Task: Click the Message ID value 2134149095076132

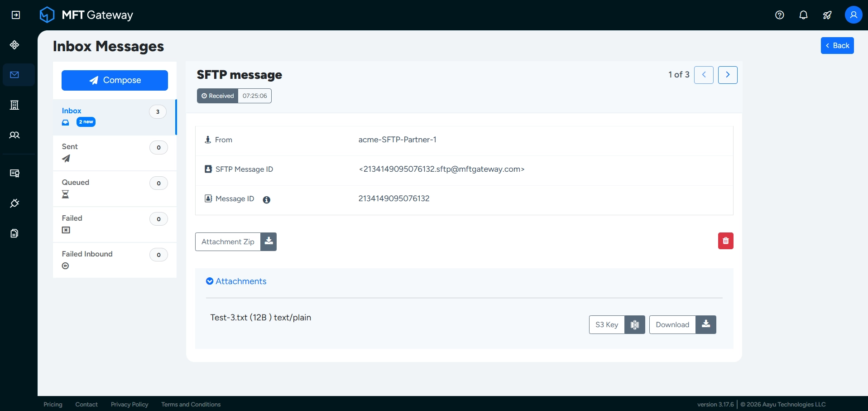Action: click(x=394, y=198)
